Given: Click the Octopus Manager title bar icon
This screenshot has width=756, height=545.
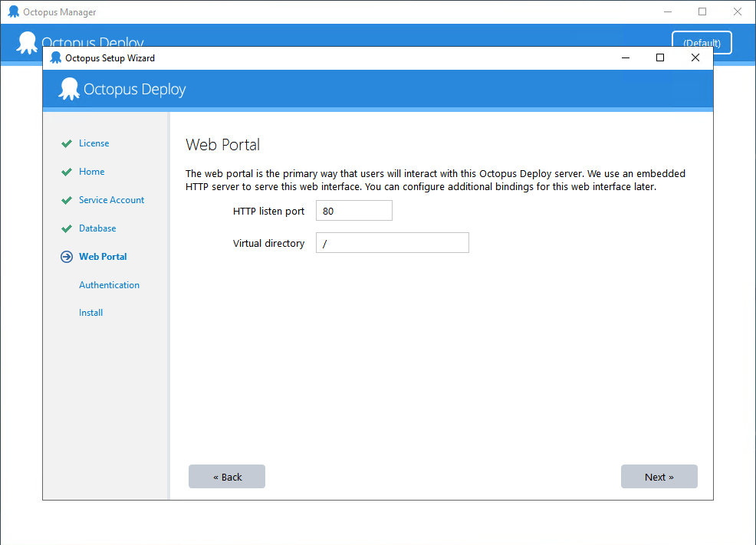Looking at the screenshot, I should 14,11.
